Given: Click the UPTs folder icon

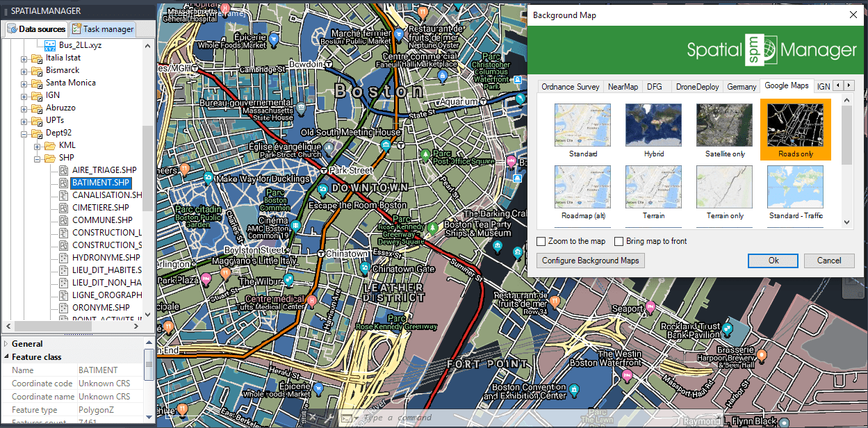Looking at the screenshot, I should pyautogui.click(x=37, y=120).
